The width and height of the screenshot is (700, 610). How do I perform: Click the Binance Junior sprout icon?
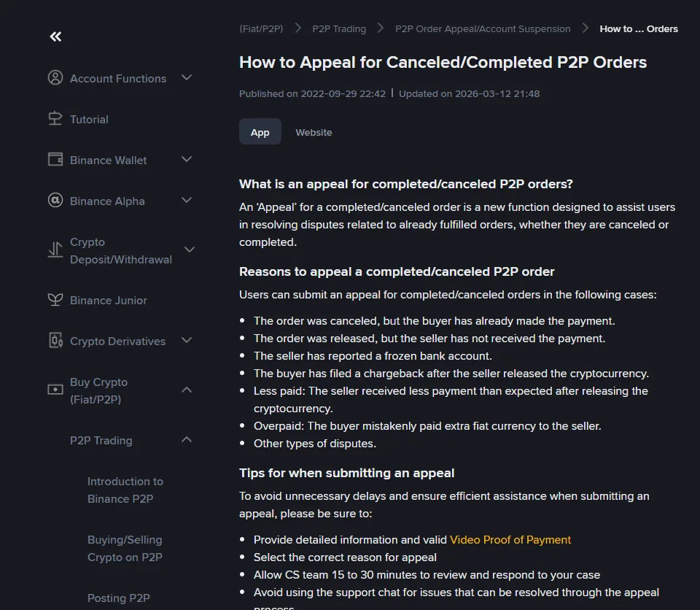(55, 300)
